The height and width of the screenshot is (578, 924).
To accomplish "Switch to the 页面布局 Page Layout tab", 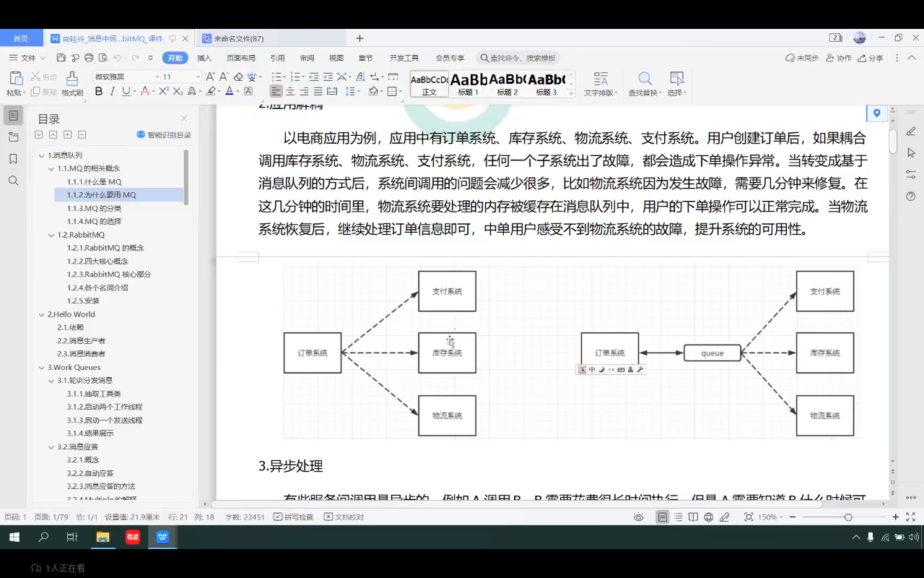I will [241, 58].
